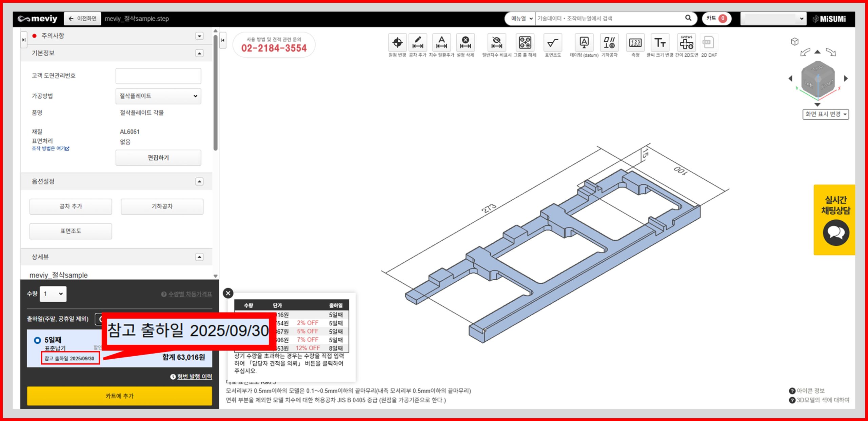Click the 카트에 추가 button
The width and height of the screenshot is (868, 421).
click(119, 396)
